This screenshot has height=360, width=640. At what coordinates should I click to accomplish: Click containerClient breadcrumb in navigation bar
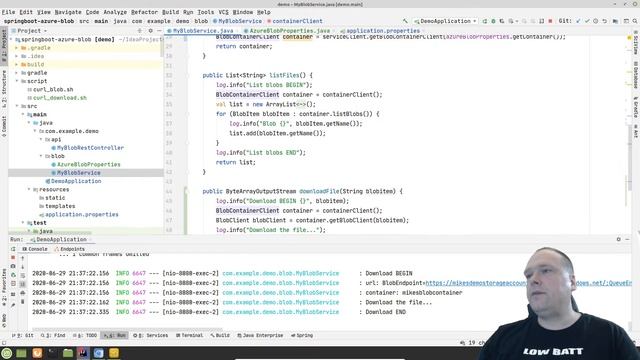[295, 21]
